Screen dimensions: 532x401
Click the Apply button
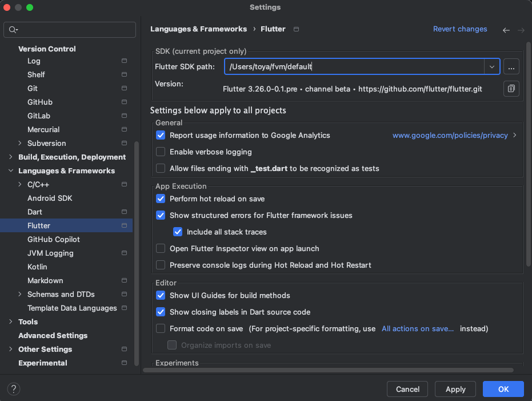(x=455, y=389)
